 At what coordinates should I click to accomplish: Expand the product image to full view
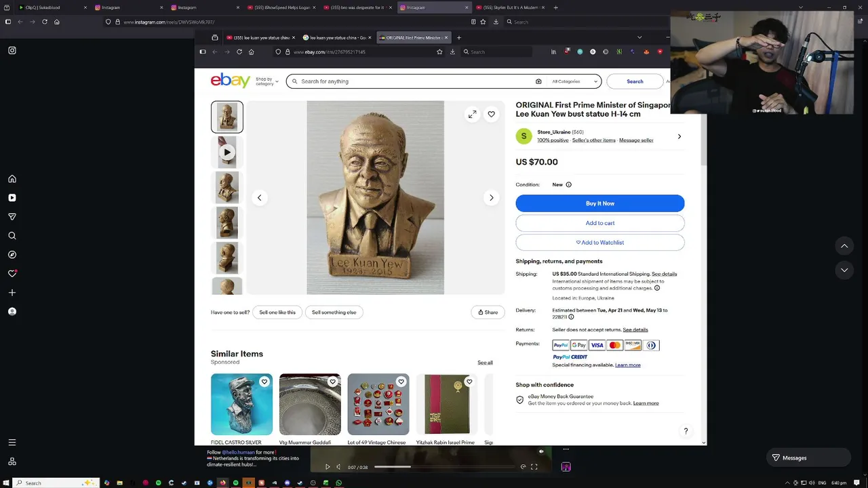[x=472, y=114]
